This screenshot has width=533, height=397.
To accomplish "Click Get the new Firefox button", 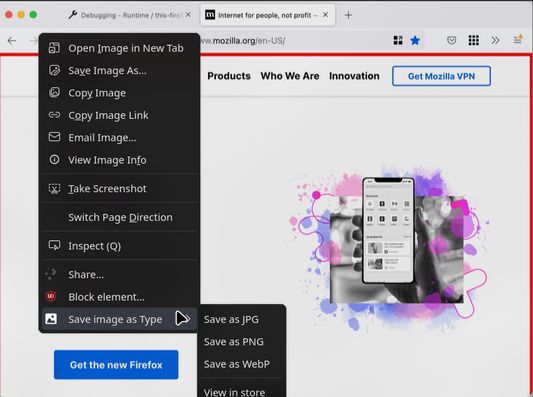I will click(x=116, y=365).
